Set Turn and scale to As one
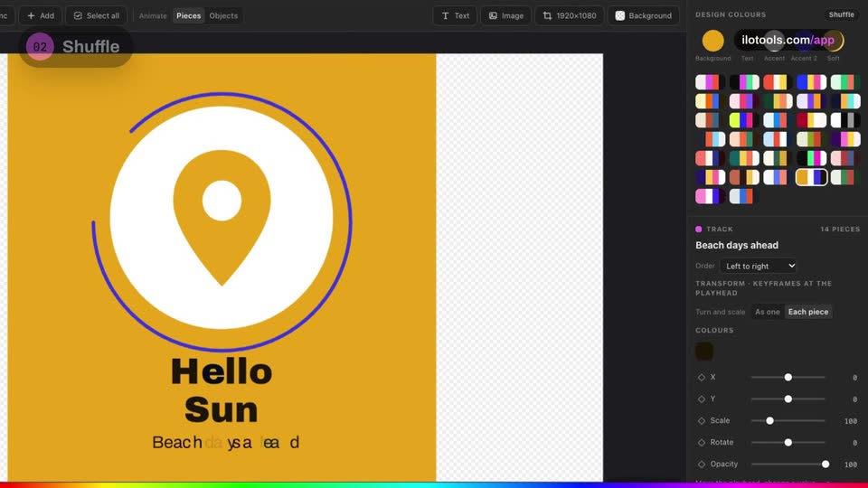The width and height of the screenshot is (868, 488). click(x=767, y=312)
